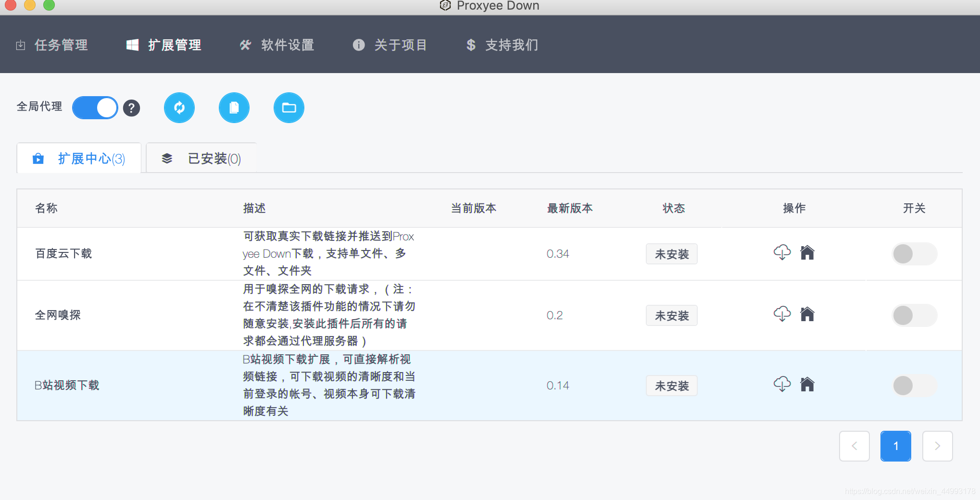Click the 未安装 status in the 百度云下载 row
980x500 pixels.
tap(672, 254)
